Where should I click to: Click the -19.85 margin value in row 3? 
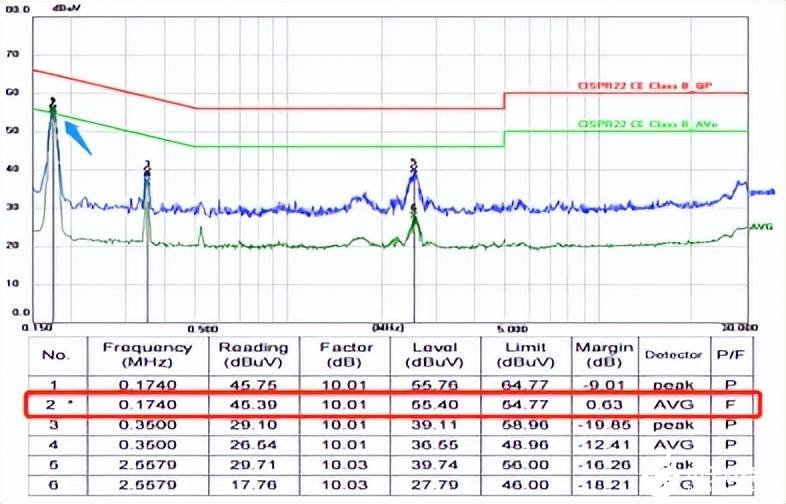pos(603,425)
